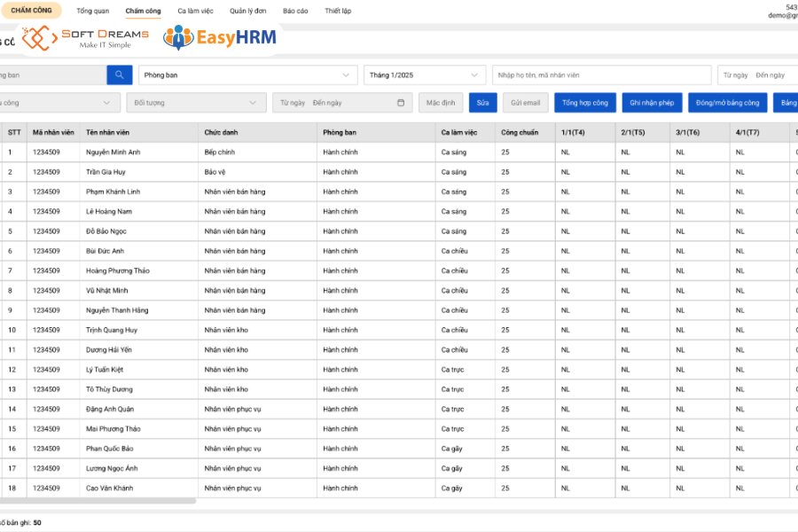Open the Ca làm việc menu
The image size is (798, 532).
click(x=195, y=11)
